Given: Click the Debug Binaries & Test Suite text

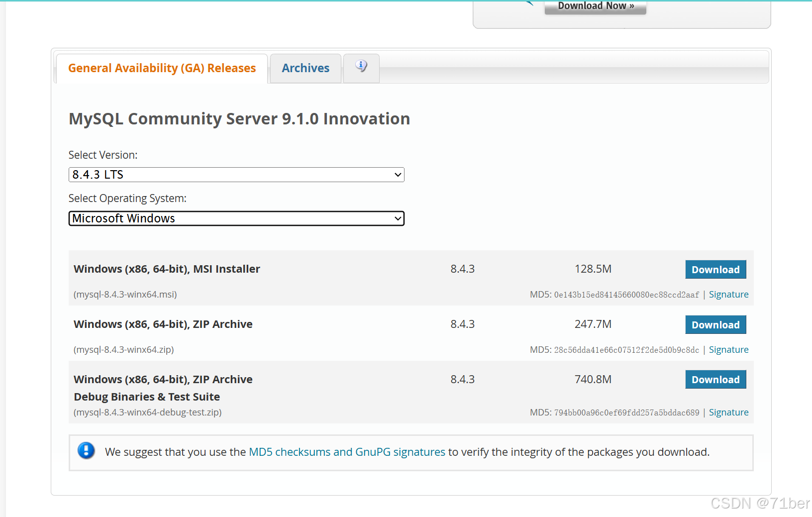Looking at the screenshot, I should pyautogui.click(x=147, y=397).
